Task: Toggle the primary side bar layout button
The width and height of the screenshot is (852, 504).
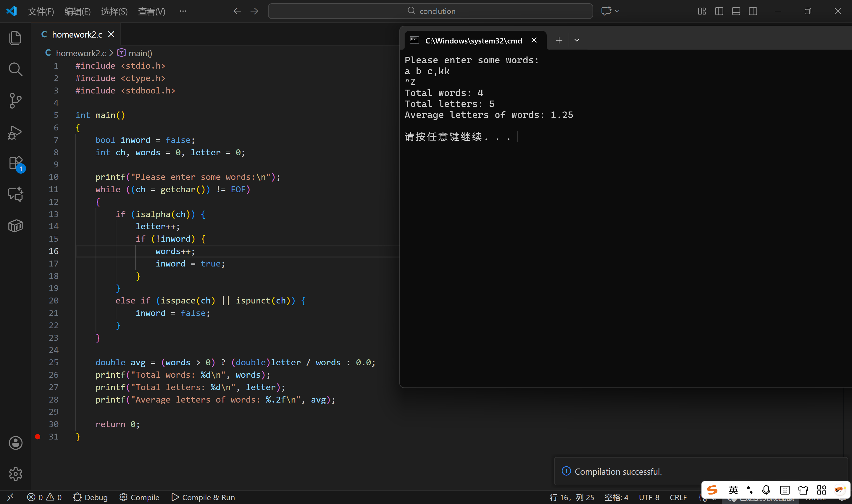Action: click(x=719, y=11)
